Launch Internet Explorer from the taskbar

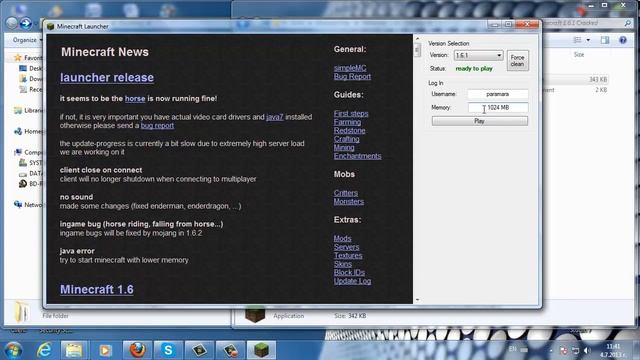pos(44,350)
